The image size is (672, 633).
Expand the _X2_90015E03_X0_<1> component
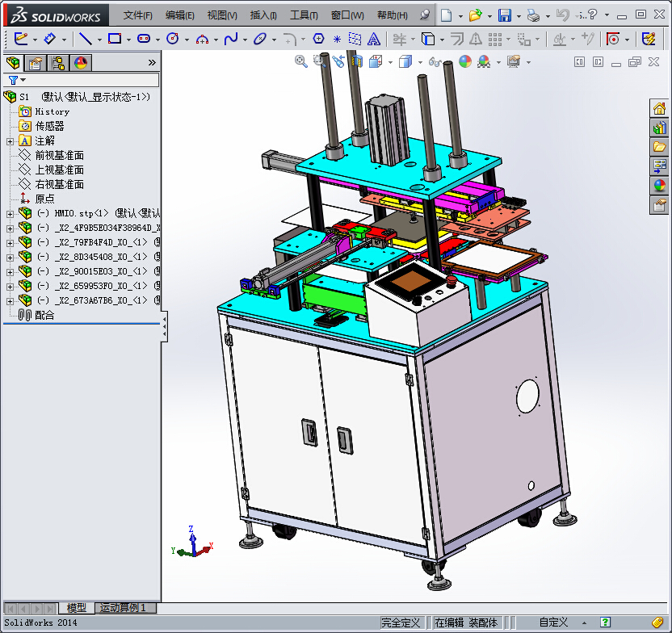click(x=10, y=272)
